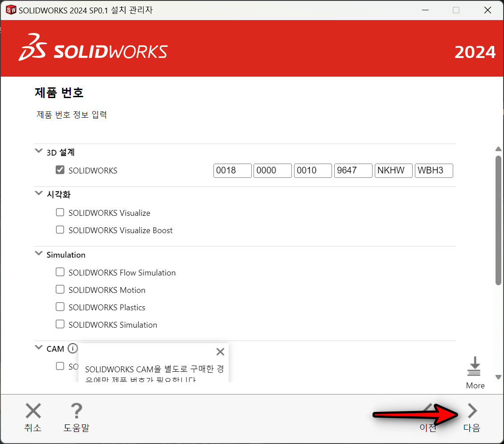Minimize the installation manager window
The width and height of the screenshot is (504, 444).
[425, 10]
